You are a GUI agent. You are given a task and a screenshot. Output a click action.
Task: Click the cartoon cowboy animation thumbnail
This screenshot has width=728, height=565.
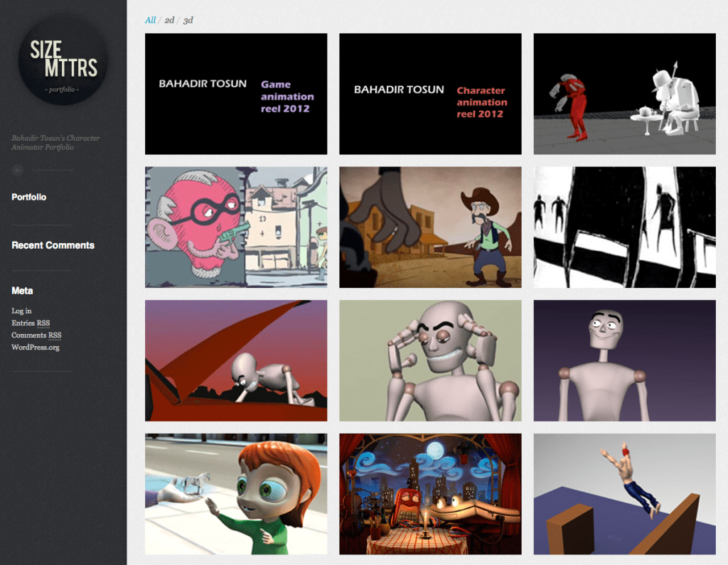point(429,227)
